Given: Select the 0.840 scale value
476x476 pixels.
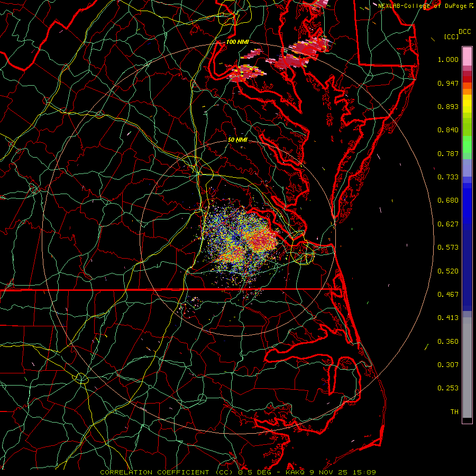Looking at the screenshot, I should 448,130.
